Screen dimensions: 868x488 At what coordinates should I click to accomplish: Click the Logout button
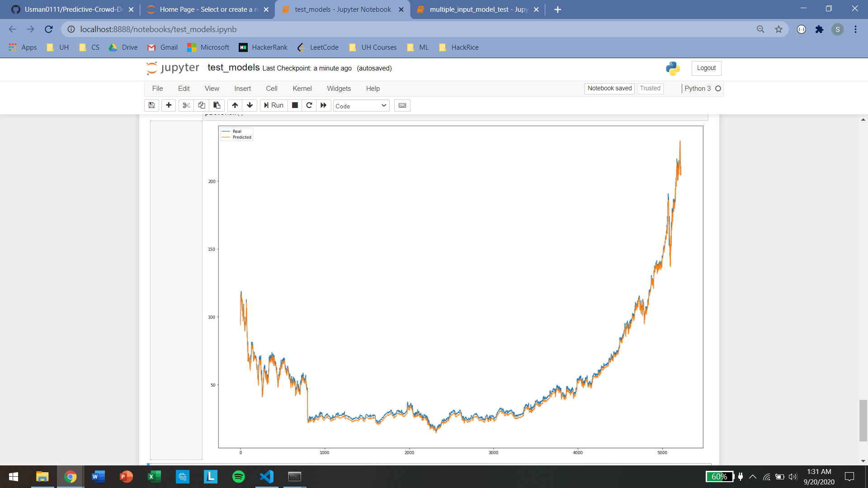pyautogui.click(x=706, y=68)
